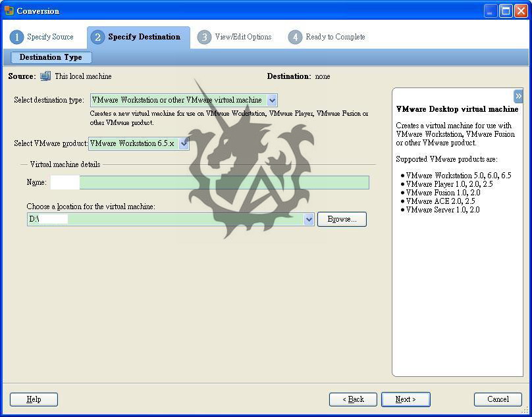Image resolution: width=532 pixels, height=417 pixels.
Task: Click the Next button
Action: 406,399
